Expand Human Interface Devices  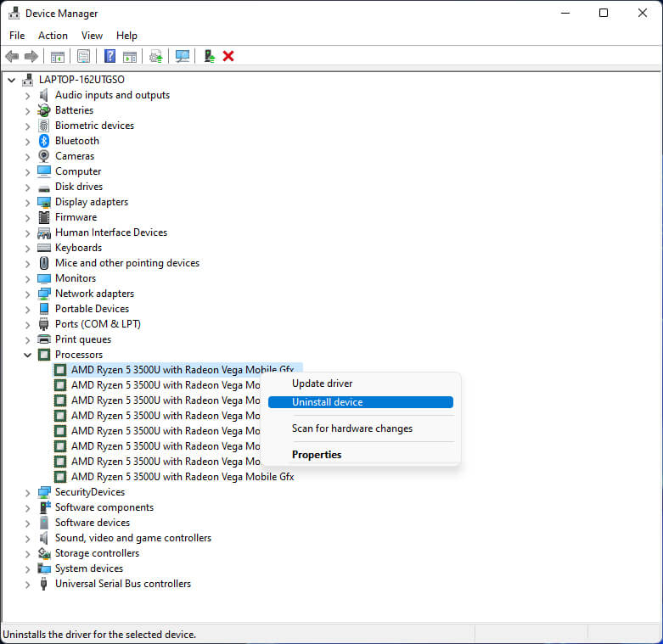tap(27, 232)
